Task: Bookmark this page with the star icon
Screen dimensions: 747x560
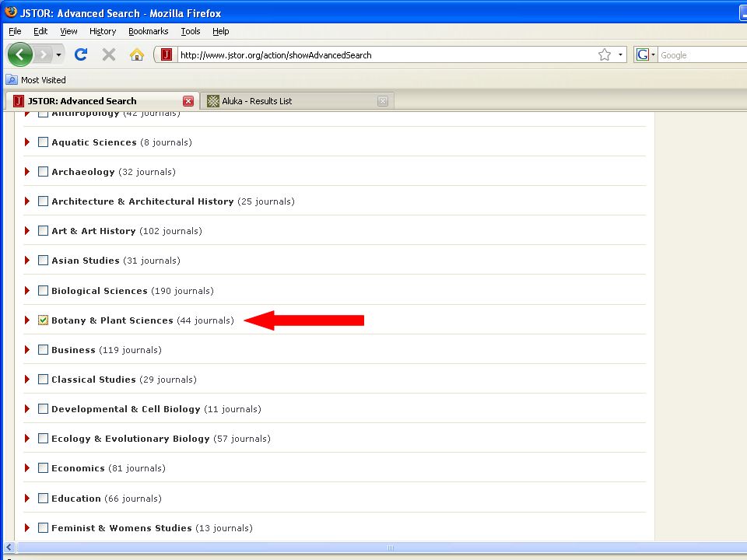Action: (x=605, y=54)
